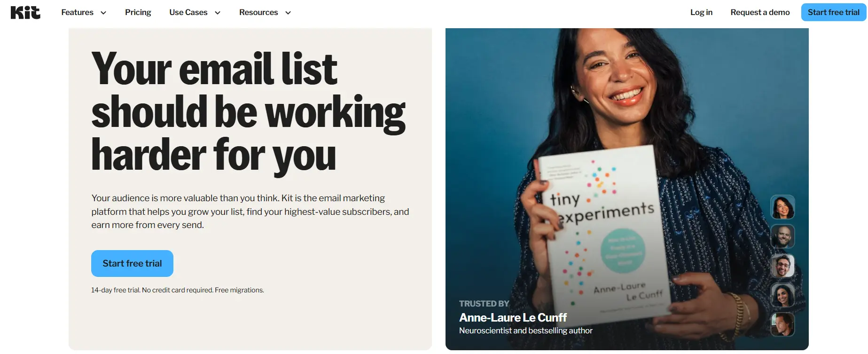Click Request a demo link
Screen dimensions: 868x354
tap(760, 12)
